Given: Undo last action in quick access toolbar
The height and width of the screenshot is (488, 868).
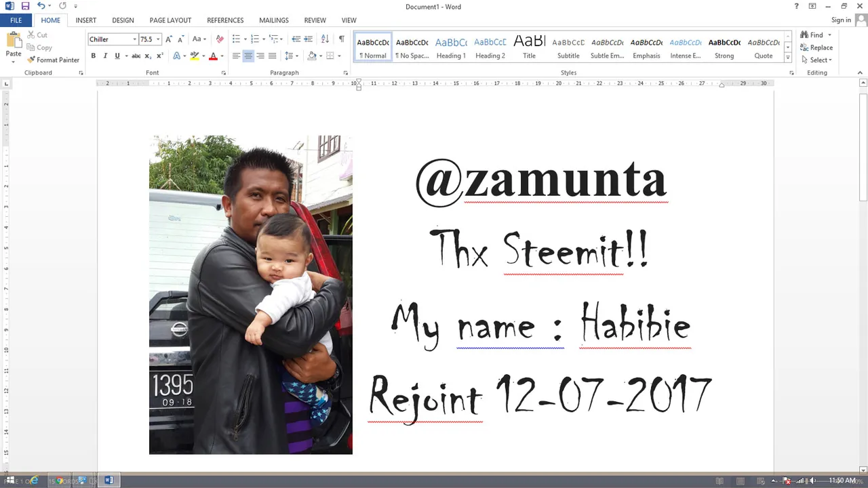Looking at the screenshot, I should pos(41,6).
